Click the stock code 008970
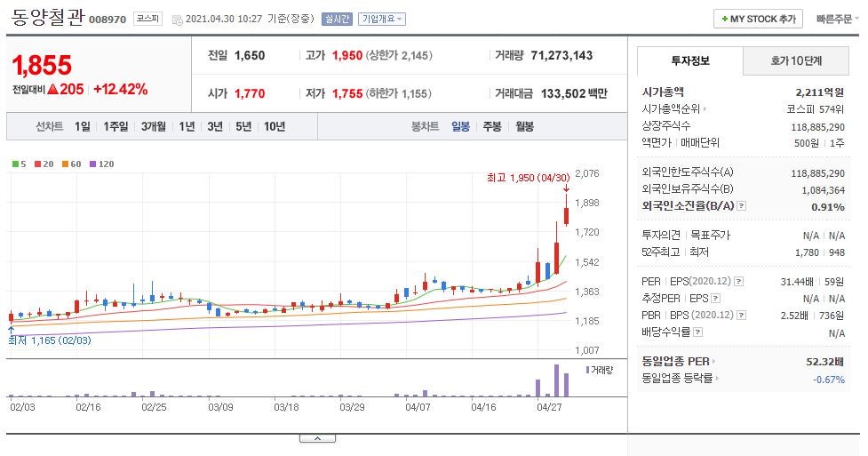The height and width of the screenshot is (456, 868). coord(108,20)
